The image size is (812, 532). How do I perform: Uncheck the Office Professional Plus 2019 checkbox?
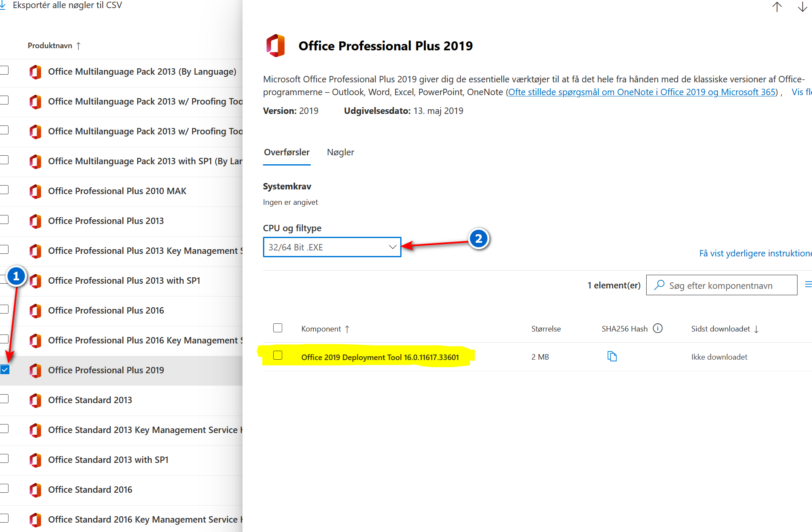click(x=5, y=369)
